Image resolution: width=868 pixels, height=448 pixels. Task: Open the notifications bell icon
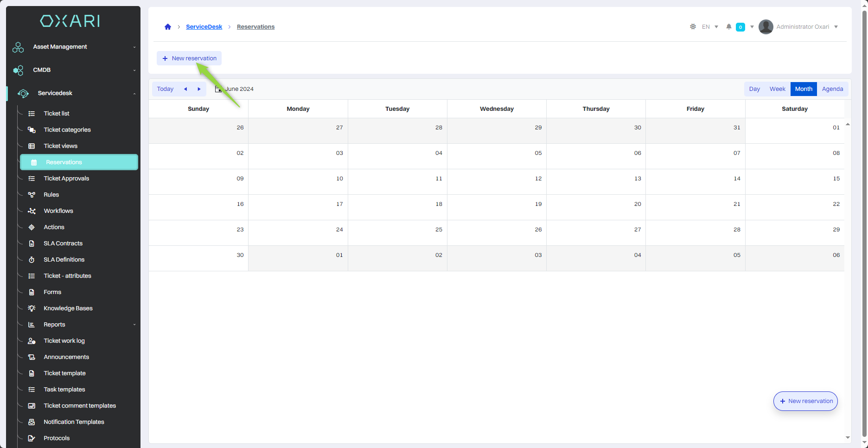729,27
